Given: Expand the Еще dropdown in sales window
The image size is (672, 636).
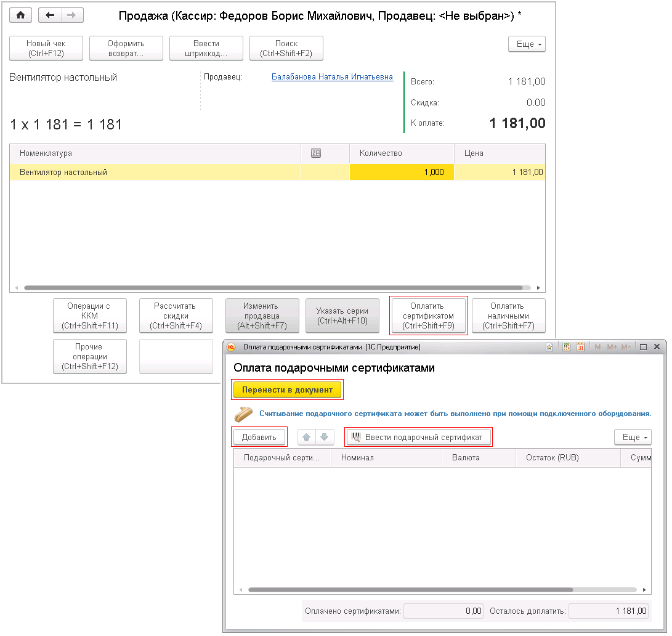Looking at the screenshot, I should [x=526, y=44].
